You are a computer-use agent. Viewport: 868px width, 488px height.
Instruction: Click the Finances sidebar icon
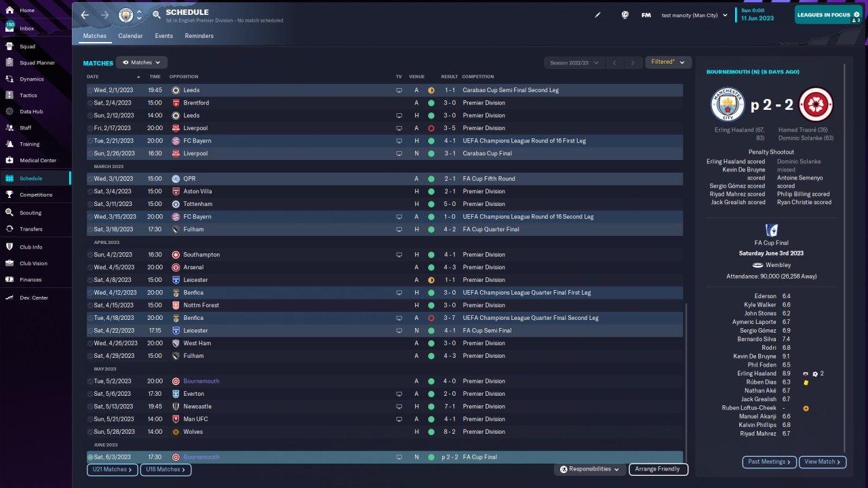pyautogui.click(x=9, y=280)
